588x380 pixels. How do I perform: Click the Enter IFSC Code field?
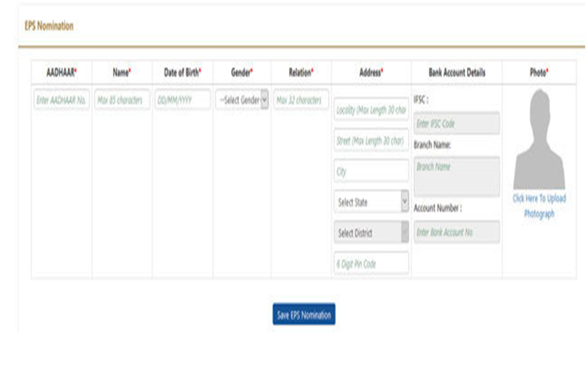point(456,124)
